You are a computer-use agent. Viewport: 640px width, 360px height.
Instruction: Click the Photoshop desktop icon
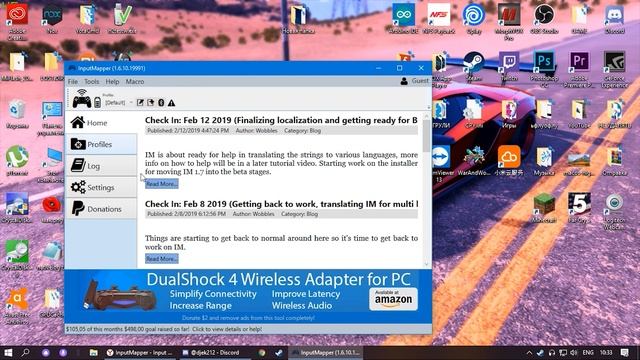[x=544, y=69]
